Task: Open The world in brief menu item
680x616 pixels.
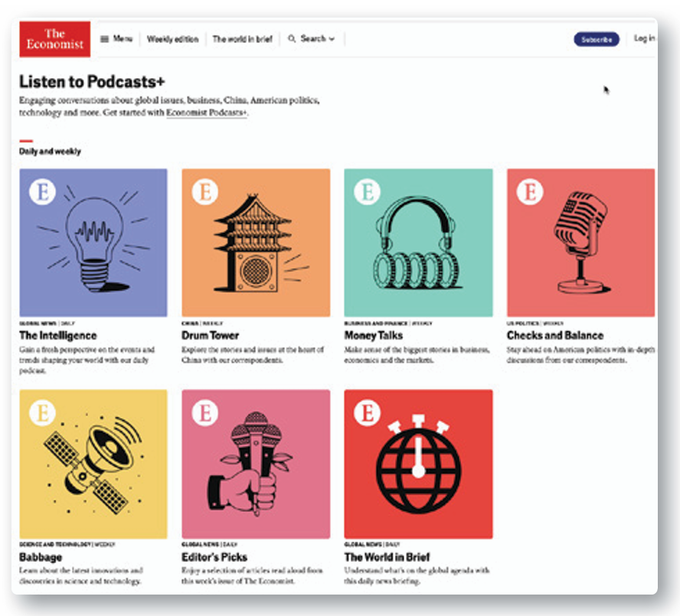Action: click(242, 39)
